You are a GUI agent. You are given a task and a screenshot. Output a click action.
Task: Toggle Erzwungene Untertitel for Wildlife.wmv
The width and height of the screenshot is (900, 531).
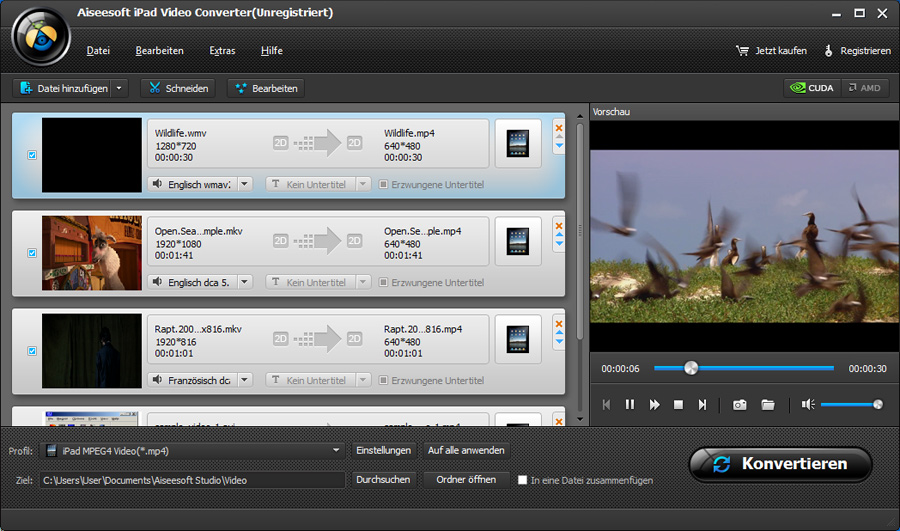point(383,184)
